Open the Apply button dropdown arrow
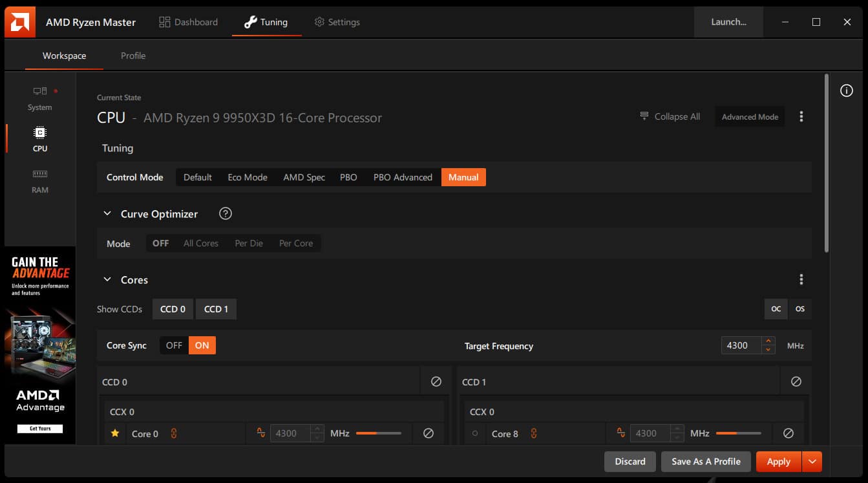 [812, 462]
